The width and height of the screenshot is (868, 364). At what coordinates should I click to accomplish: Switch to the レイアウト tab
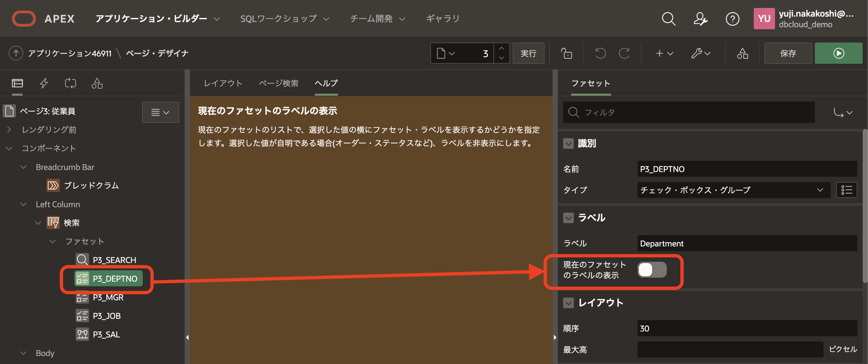(x=223, y=83)
